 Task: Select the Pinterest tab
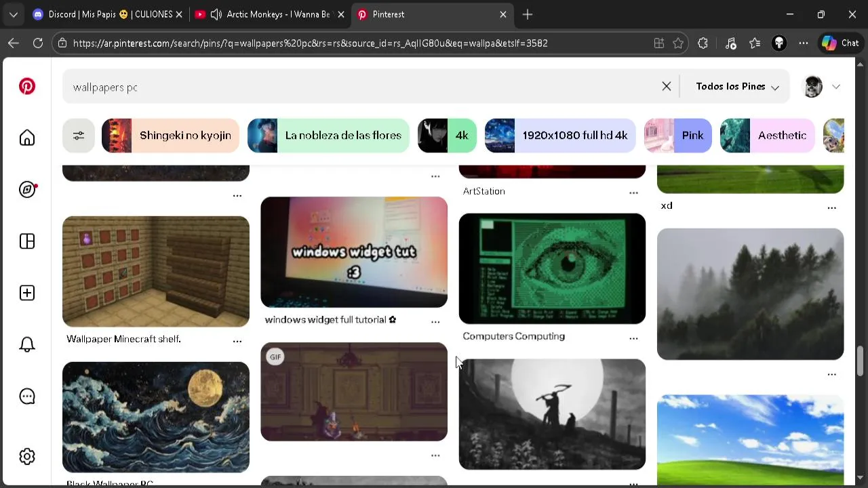coord(433,14)
